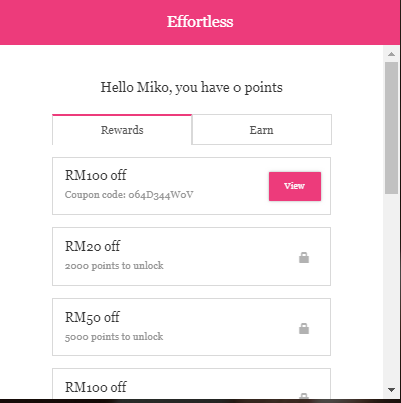
Task: Click the 'Hello Miko' points greeting
Action: [192, 88]
